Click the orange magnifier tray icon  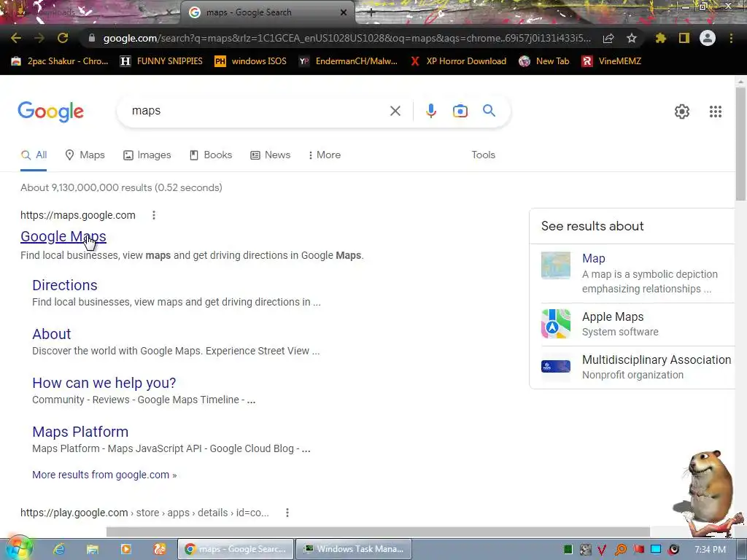pos(621,550)
